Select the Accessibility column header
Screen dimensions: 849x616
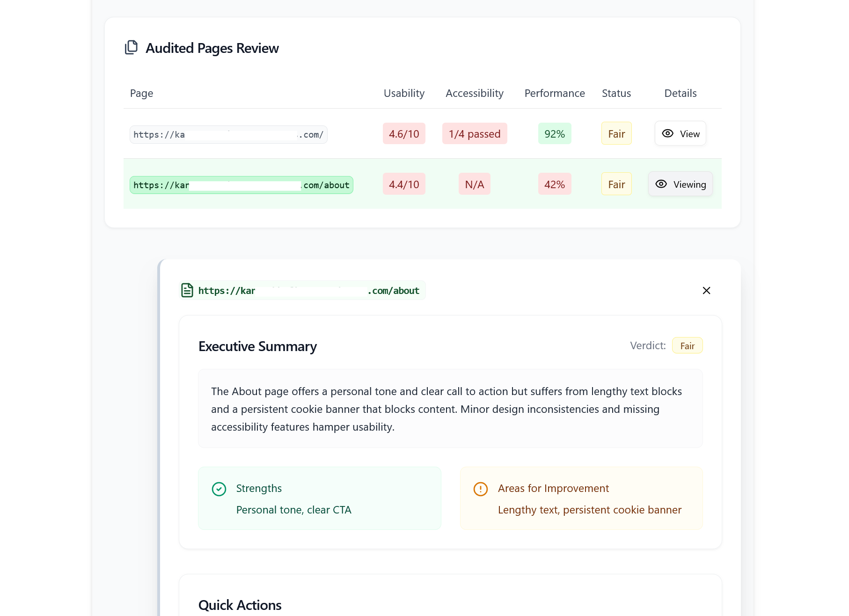pyautogui.click(x=474, y=93)
